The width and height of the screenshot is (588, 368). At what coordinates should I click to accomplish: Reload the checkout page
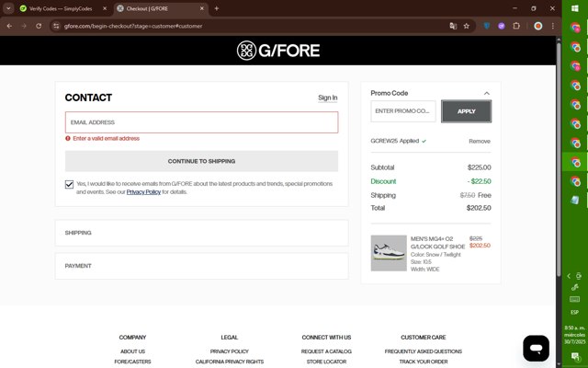(39, 26)
